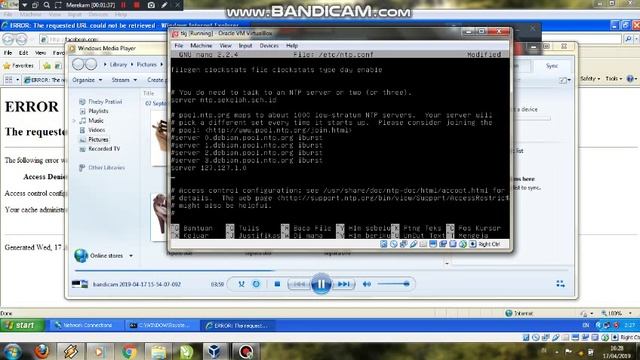The height and width of the screenshot is (360, 640).
Task: Stop the Bandicam recording with the red square
Action: click(137, 5)
